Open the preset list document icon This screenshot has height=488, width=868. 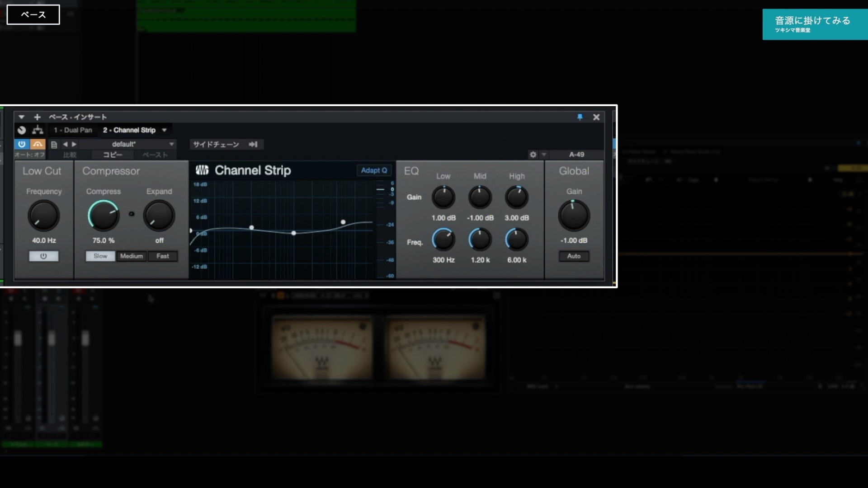click(x=54, y=144)
